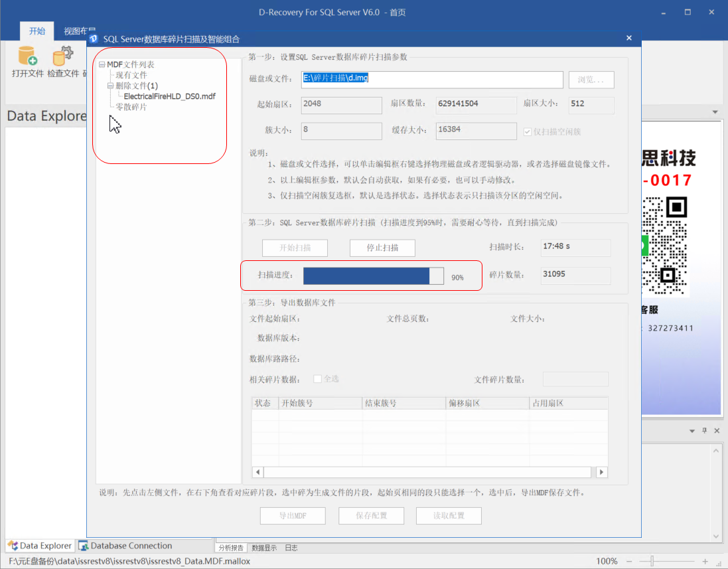Close the lower right docked panel
Viewport: 728px width, 569px height.
tap(717, 431)
